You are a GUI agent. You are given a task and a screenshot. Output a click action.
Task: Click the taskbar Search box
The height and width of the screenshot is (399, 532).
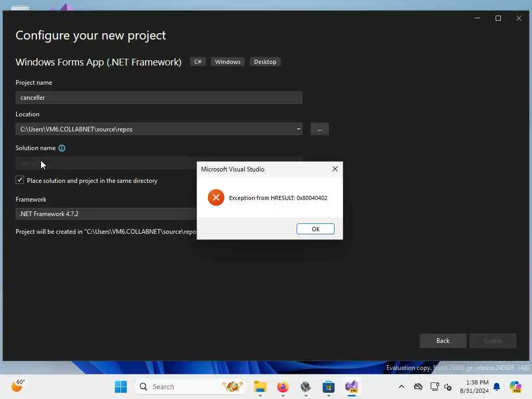tap(191, 387)
